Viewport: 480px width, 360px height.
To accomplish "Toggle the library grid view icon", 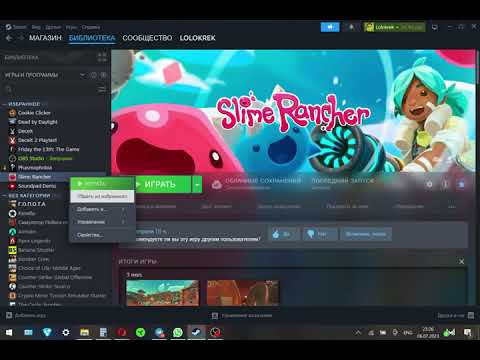I will click(x=102, y=57).
